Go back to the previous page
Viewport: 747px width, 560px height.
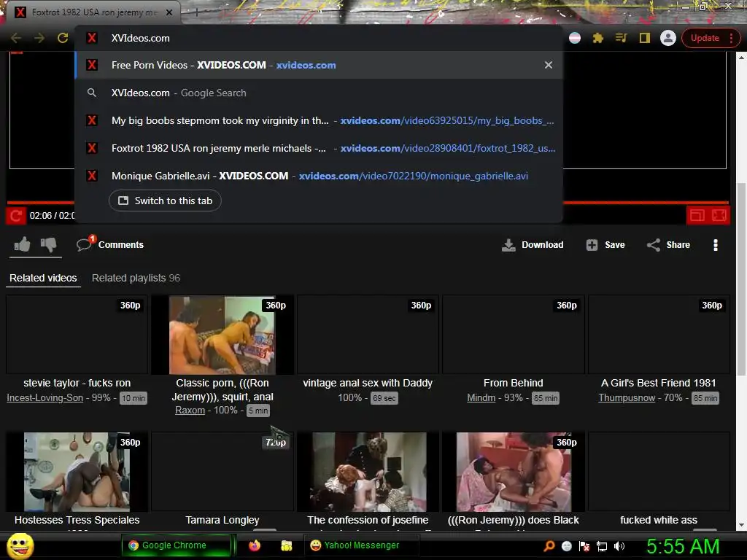(x=16, y=38)
